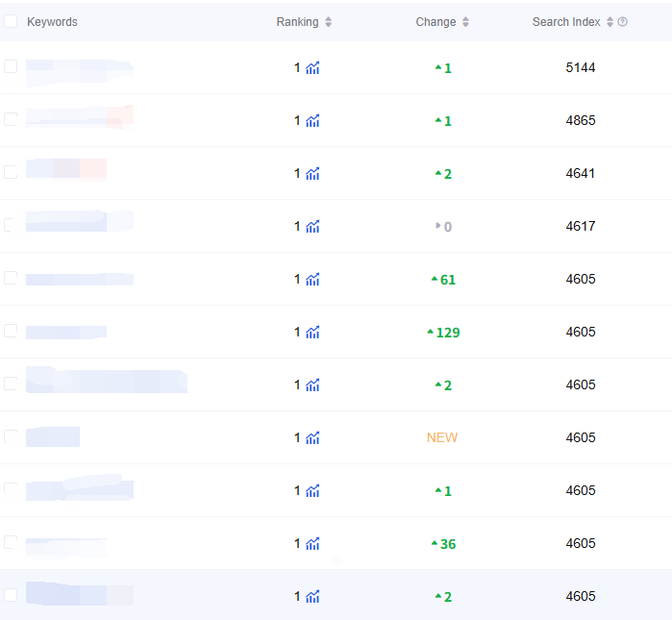Click the orange NEW change label
The image size is (672, 620).
click(442, 437)
